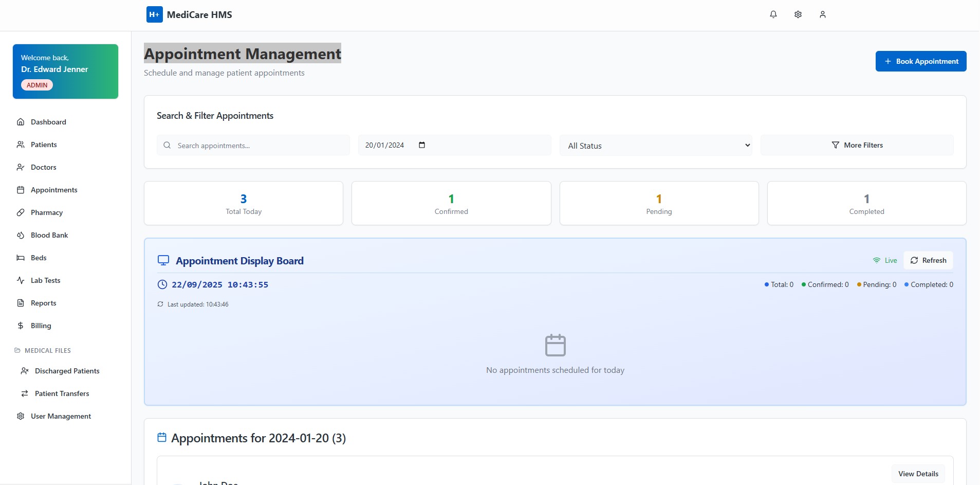
Task: Click the Total: 0 board counter
Action: [x=779, y=284]
